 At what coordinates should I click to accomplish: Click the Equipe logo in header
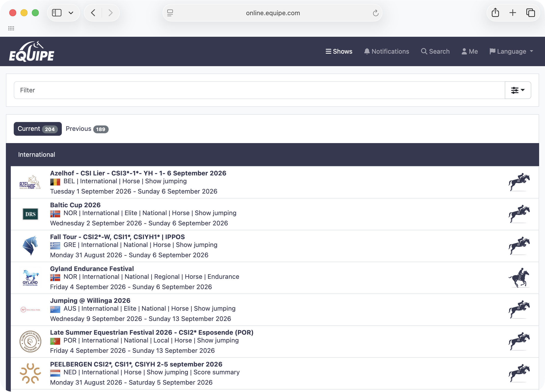point(32,51)
